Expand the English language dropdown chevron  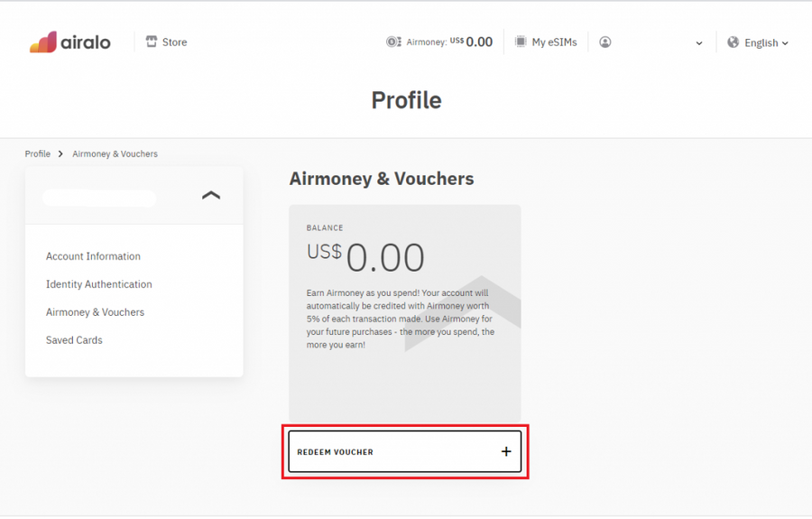pyautogui.click(x=785, y=43)
